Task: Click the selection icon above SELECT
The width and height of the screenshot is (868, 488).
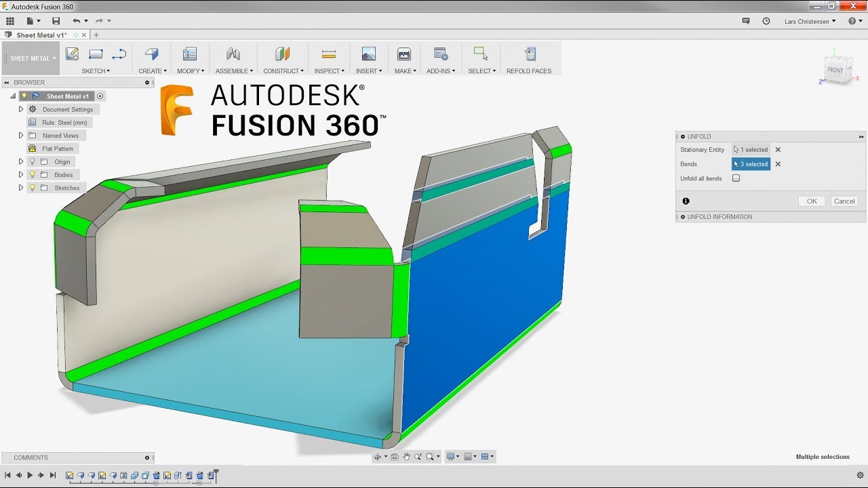Action: (x=481, y=54)
